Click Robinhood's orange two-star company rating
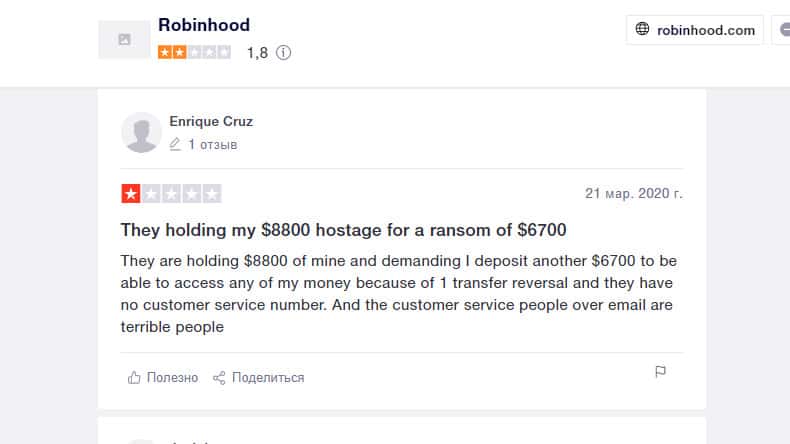 [194, 52]
